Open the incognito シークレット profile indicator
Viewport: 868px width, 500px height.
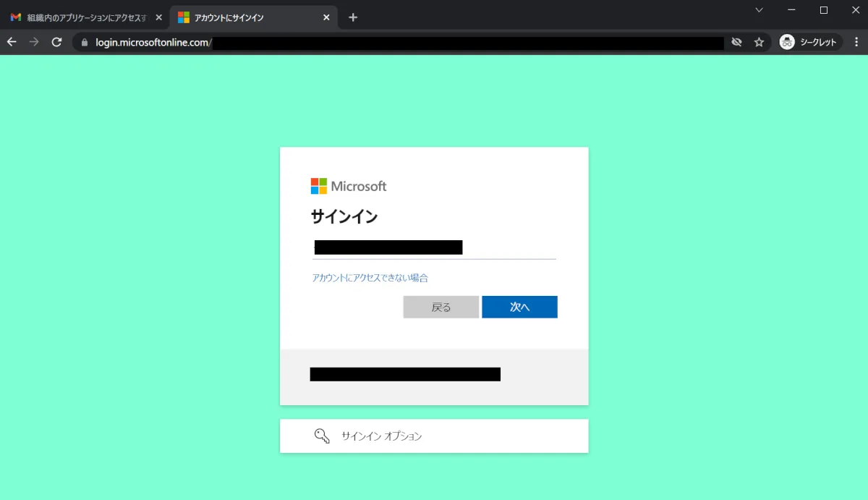809,43
